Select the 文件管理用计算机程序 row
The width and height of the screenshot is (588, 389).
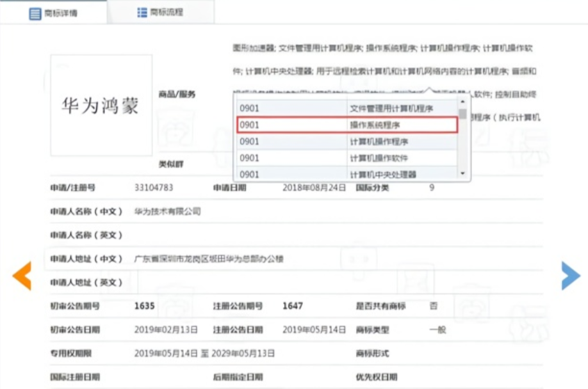click(347, 108)
